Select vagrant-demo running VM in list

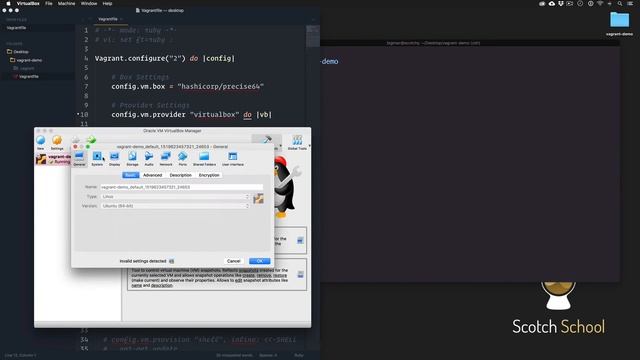(x=53, y=159)
